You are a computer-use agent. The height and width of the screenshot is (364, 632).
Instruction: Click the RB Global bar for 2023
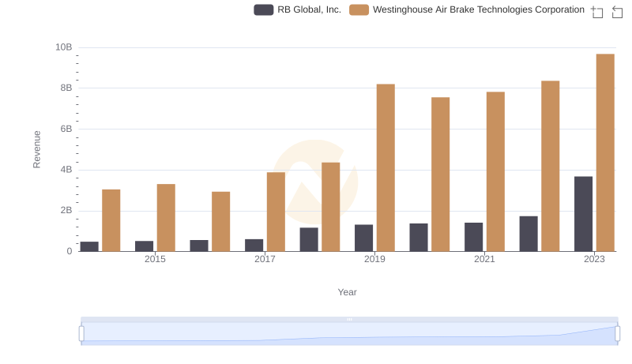pyautogui.click(x=583, y=214)
